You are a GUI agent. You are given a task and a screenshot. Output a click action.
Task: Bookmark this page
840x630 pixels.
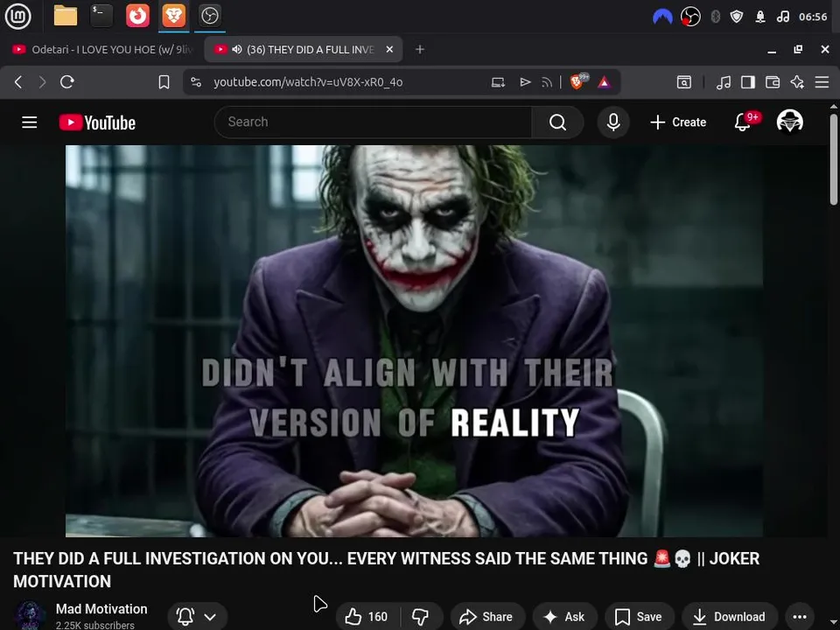[x=164, y=82]
